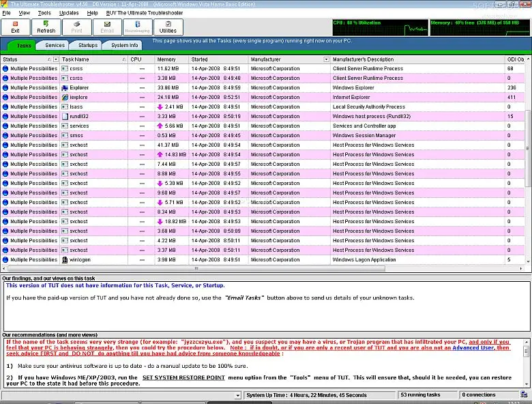Screen dimensions: 532x404
Task: Follow the Advanced User link
Action: coord(473,347)
